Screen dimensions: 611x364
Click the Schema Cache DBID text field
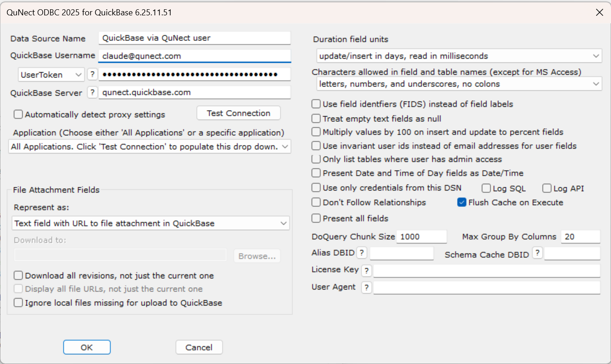(572, 253)
